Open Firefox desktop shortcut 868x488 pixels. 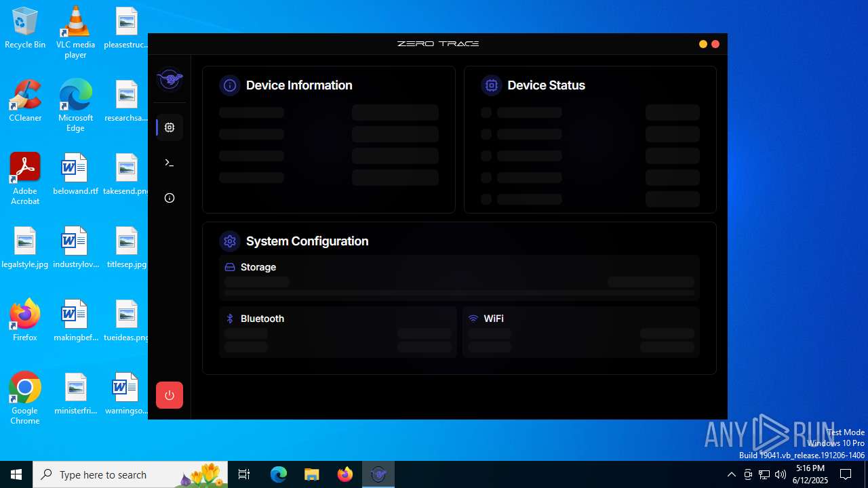point(25,321)
